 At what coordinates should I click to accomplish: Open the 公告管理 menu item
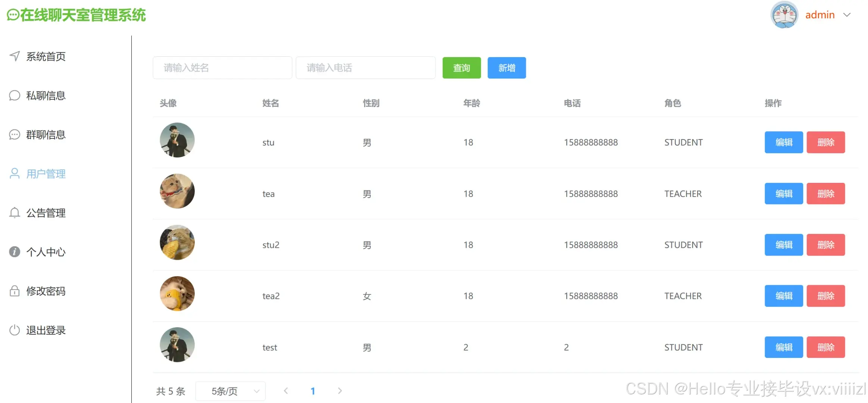pos(46,213)
